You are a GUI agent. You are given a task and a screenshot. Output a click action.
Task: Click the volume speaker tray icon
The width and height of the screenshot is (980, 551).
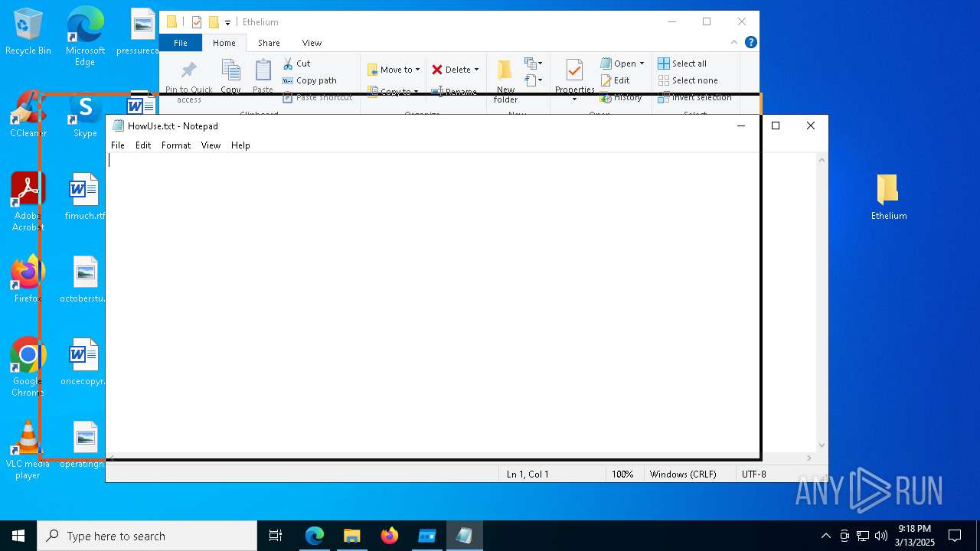(x=881, y=536)
